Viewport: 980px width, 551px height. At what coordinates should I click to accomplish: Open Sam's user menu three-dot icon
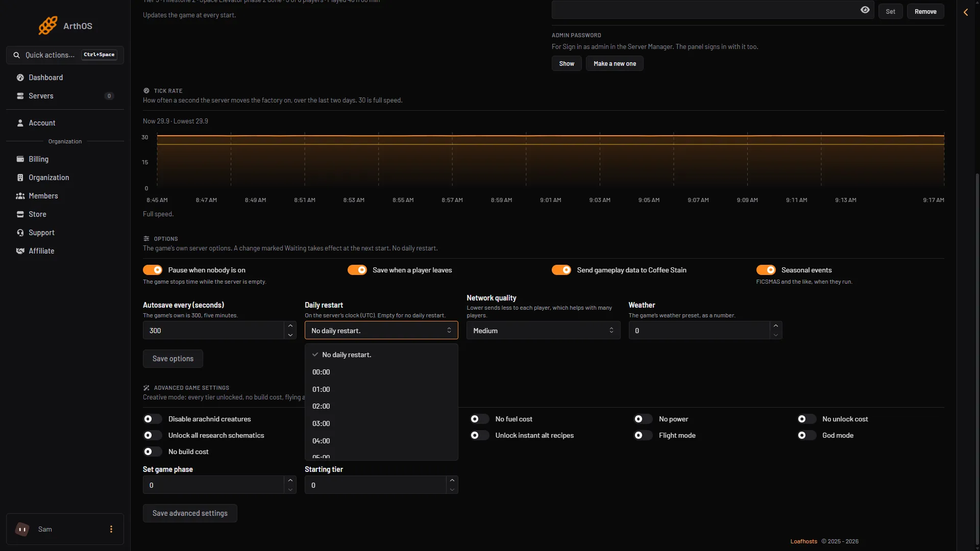click(111, 529)
